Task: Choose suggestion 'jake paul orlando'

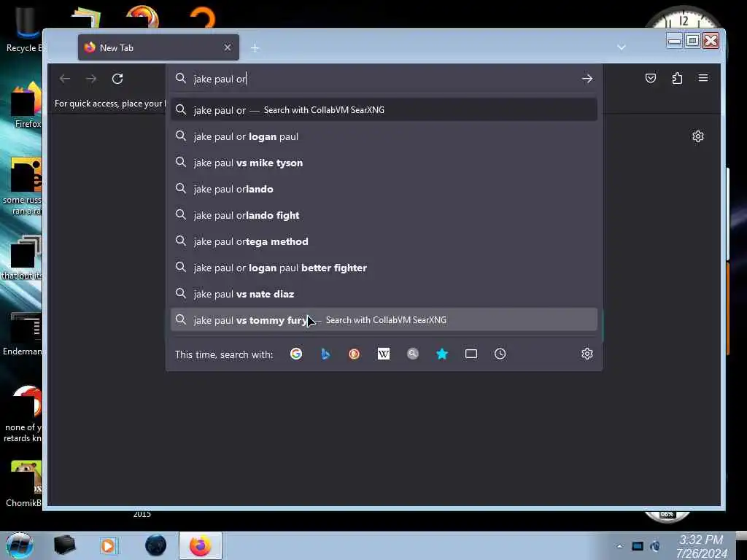Action: click(384, 189)
